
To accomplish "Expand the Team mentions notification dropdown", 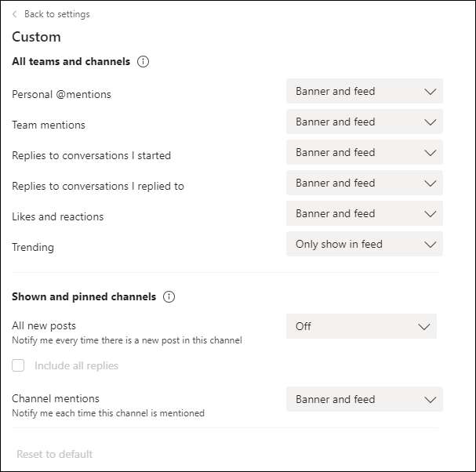I will click(x=364, y=122).
